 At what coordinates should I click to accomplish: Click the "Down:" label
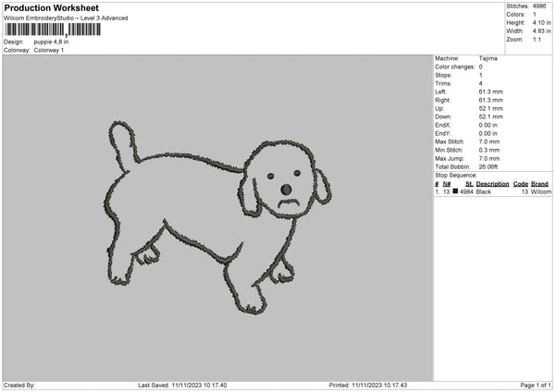click(x=443, y=116)
